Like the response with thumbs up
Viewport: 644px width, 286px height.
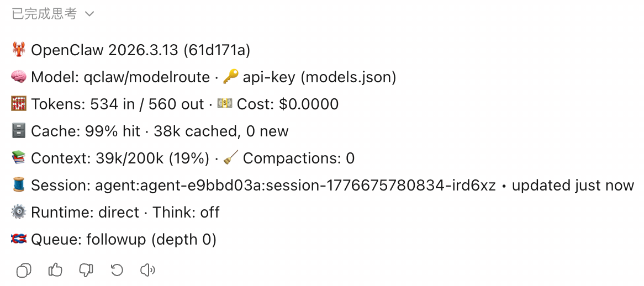[x=55, y=270]
